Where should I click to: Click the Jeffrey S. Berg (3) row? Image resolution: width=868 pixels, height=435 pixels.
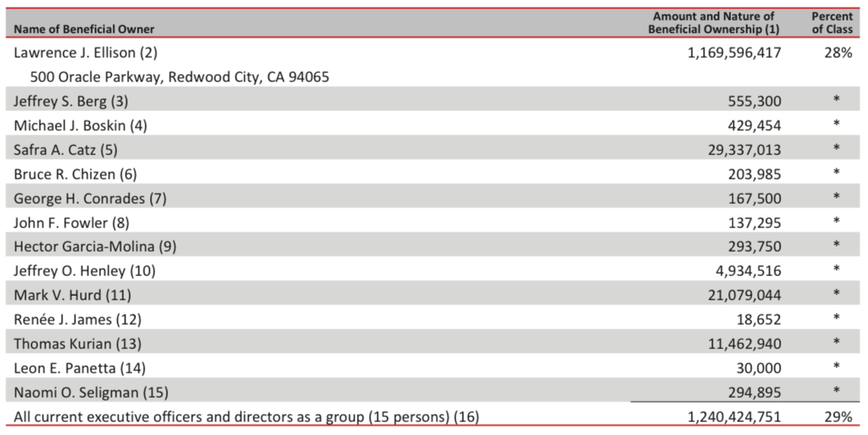[433, 100]
